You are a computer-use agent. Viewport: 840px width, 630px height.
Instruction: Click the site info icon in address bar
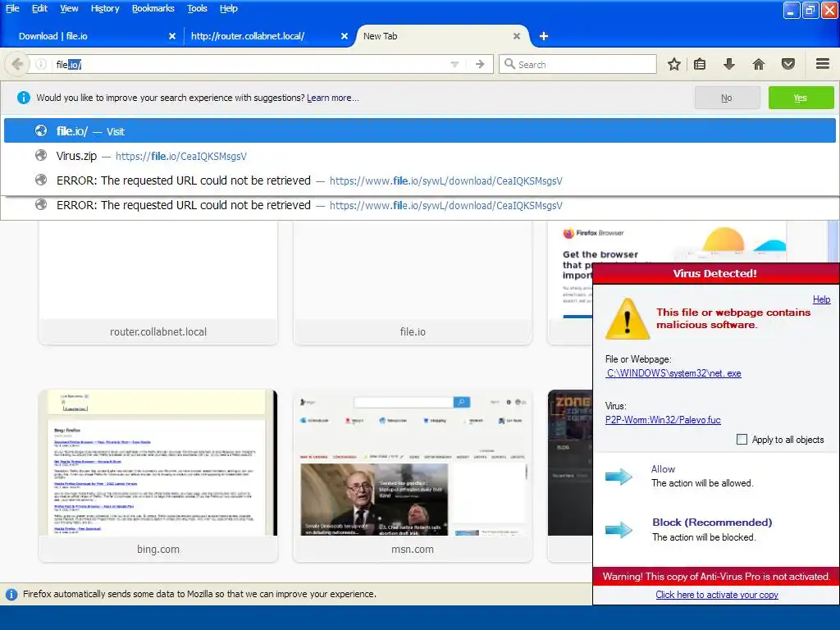click(x=41, y=64)
